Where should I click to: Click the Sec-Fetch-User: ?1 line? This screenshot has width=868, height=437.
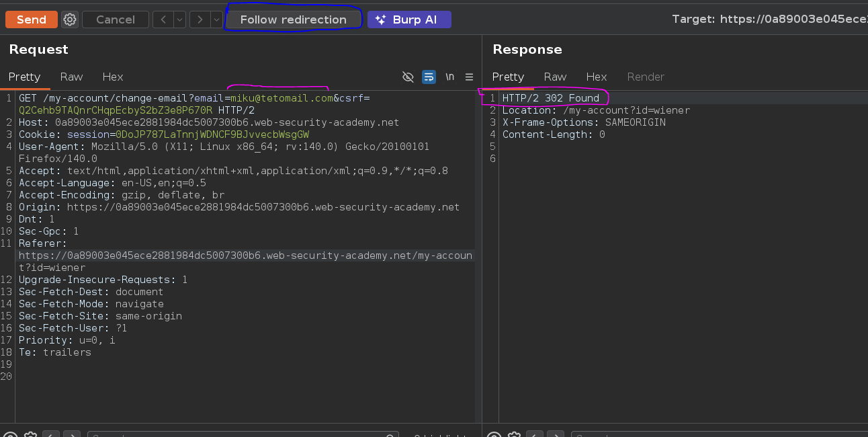coord(73,328)
